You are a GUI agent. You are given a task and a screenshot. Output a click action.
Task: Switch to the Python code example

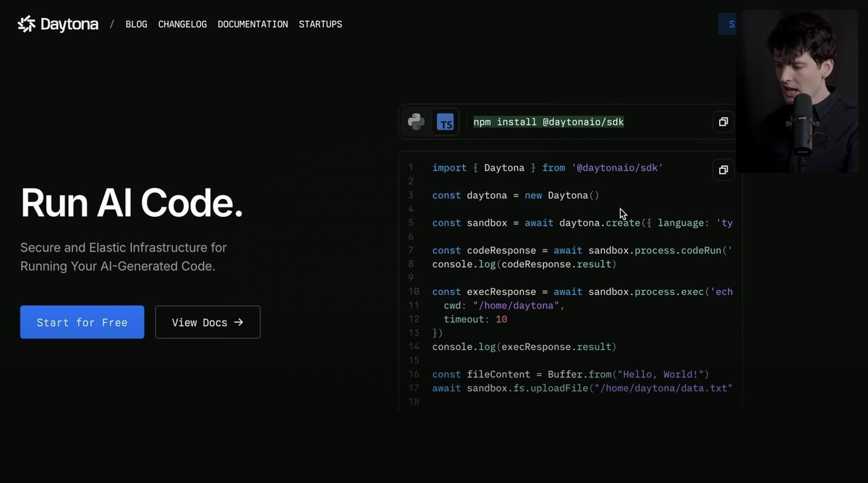pos(416,121)
